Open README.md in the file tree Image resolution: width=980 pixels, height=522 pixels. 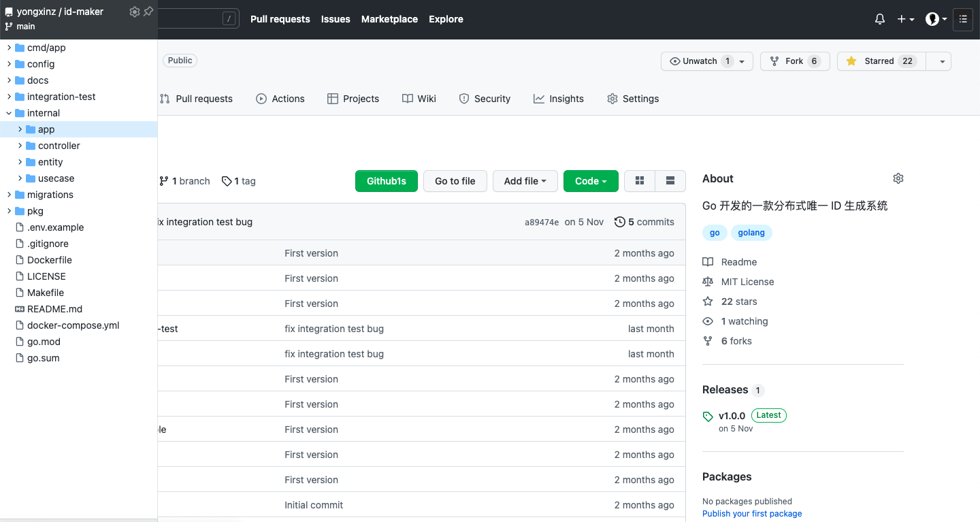[x=54, y=309]
